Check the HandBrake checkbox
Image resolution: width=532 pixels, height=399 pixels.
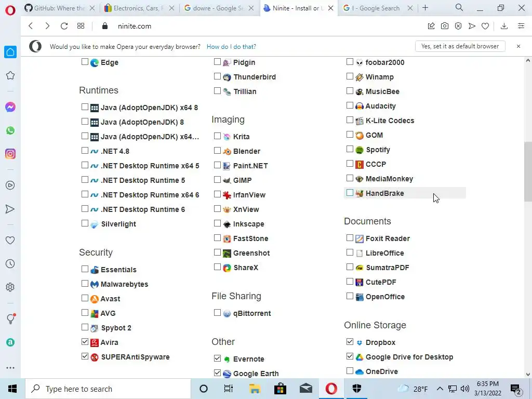tap(350, 193)
